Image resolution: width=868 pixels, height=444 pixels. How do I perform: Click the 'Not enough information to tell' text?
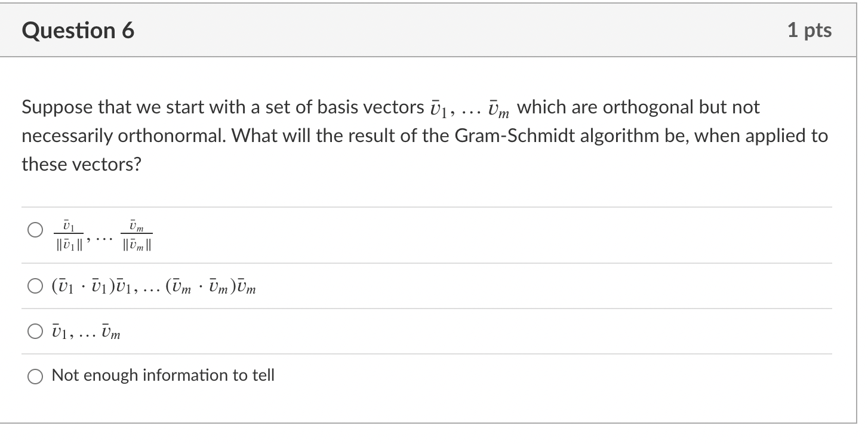click(162, 375)
